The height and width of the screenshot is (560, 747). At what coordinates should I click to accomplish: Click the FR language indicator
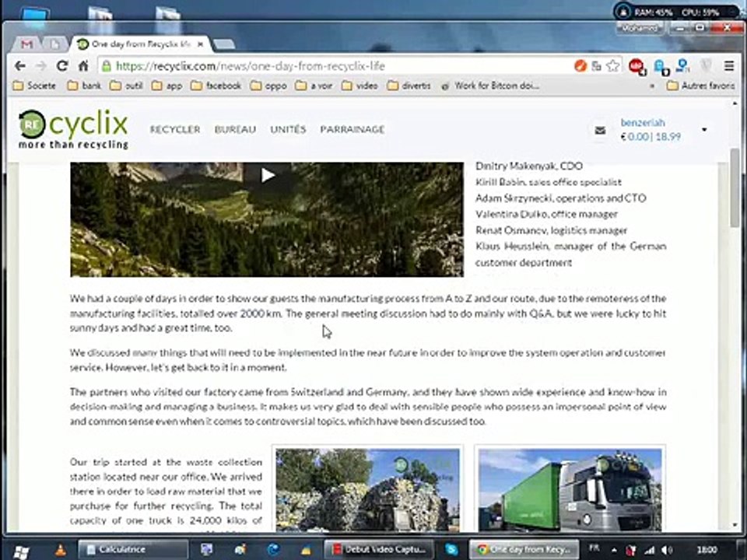[x=594, y=548]
